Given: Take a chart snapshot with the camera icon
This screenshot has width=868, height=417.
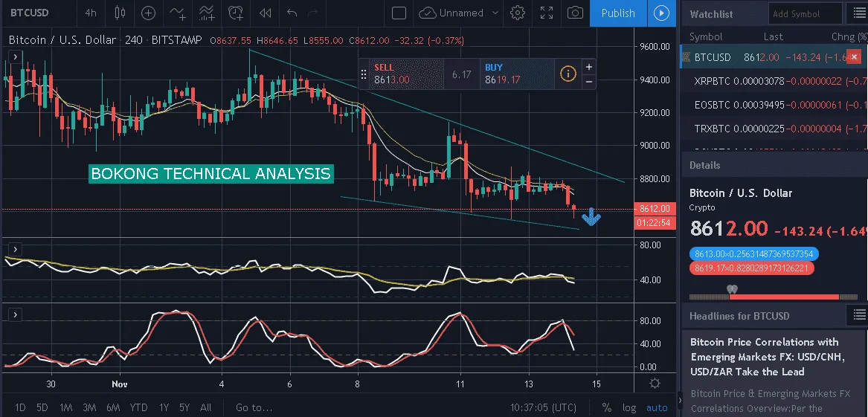Looking at the screenshot, I should (575, 13).
